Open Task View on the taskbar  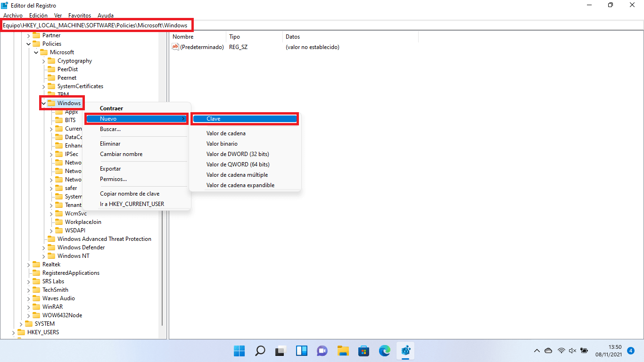point(281,351)
